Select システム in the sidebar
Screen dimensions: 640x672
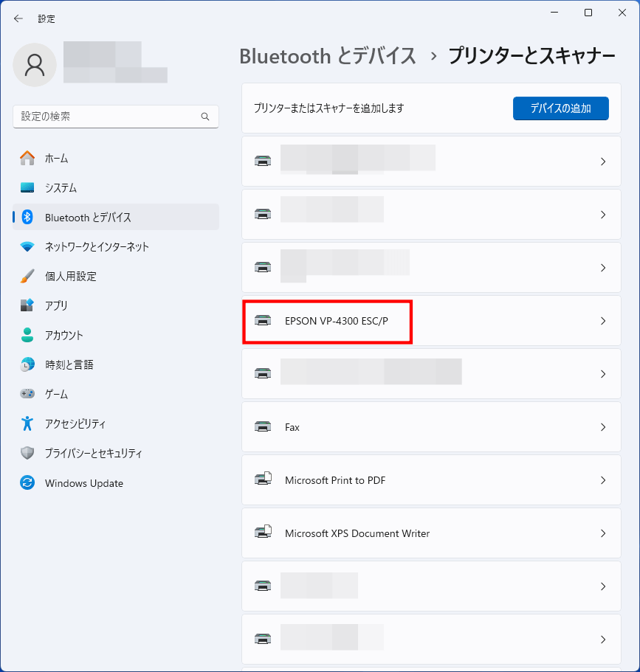[x=61, y=187]
